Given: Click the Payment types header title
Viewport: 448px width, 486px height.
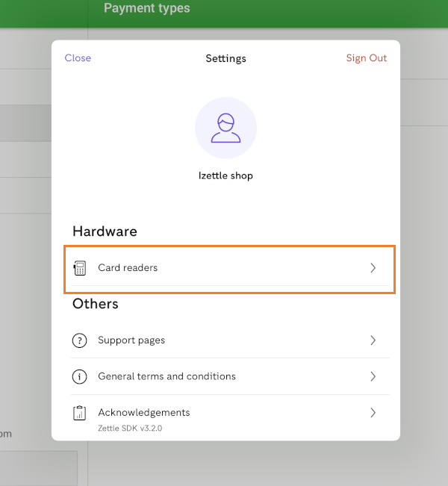Looking at the screenshot, I should point(147,8).
